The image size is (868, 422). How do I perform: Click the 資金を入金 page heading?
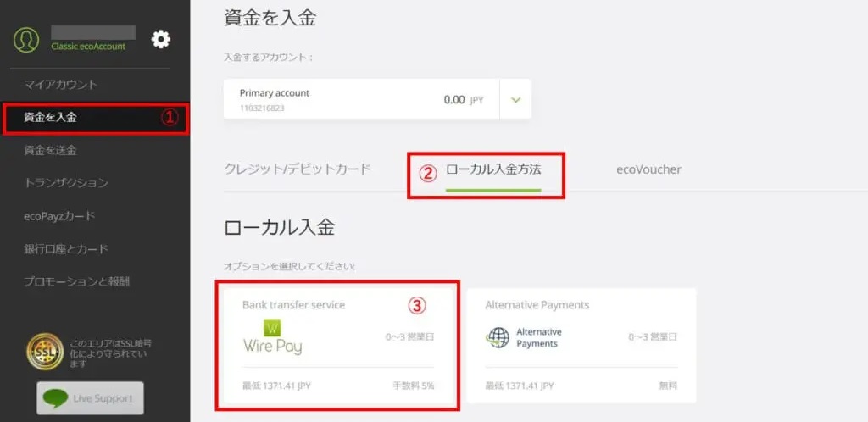click(x=270, y=19)
